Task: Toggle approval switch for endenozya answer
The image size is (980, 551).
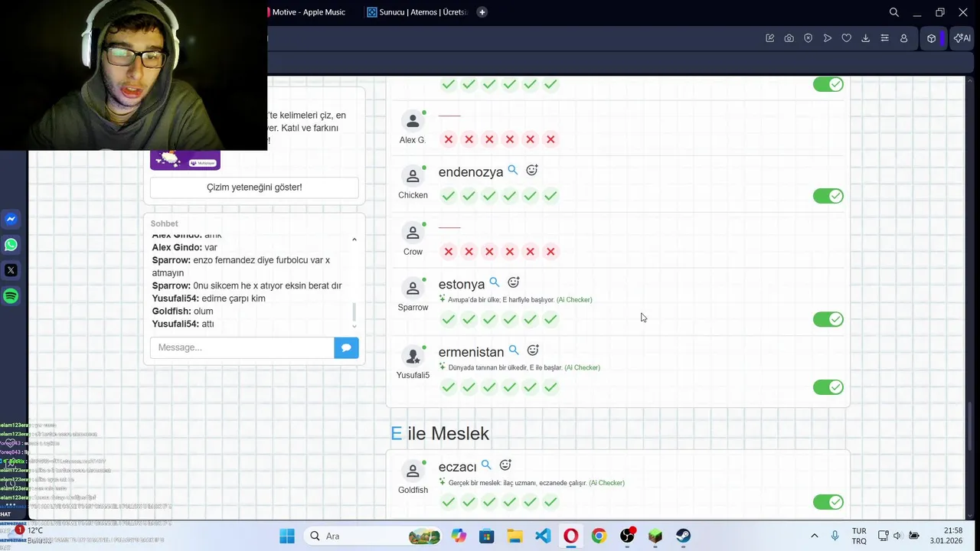Action: coord(828,196)
